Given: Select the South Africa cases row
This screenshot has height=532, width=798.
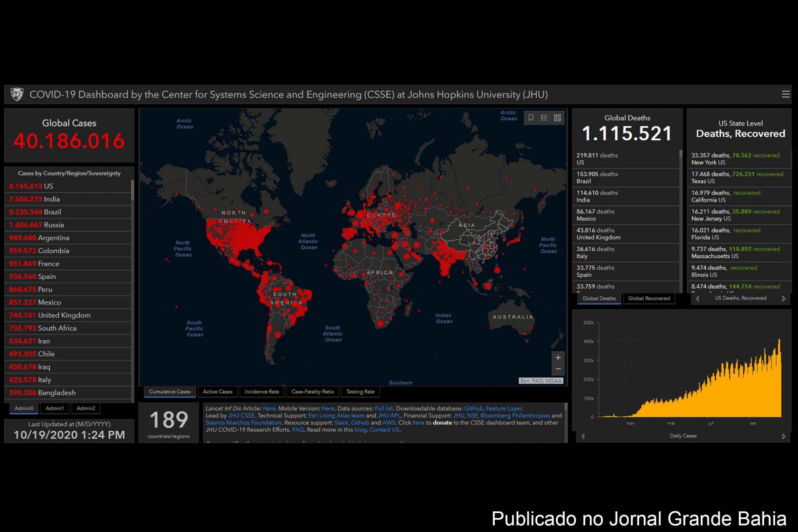Looking at the screenshot, I should tap(68, 328).
